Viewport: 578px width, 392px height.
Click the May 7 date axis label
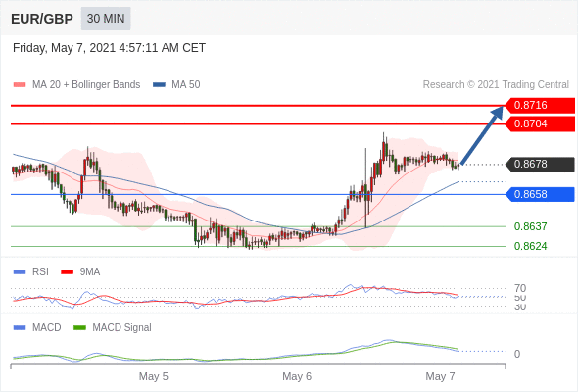tap(440, 376)
